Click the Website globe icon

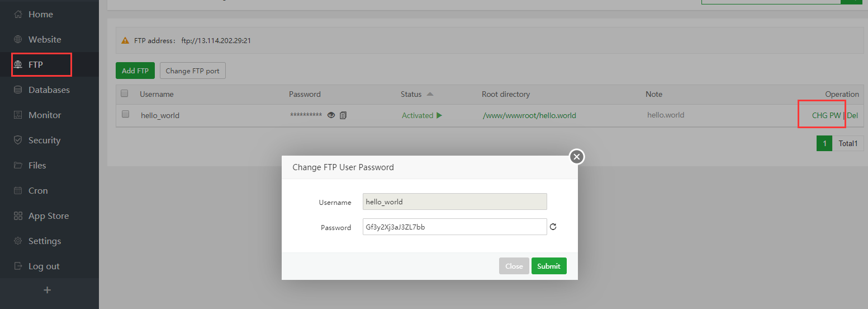coord(18,40)
